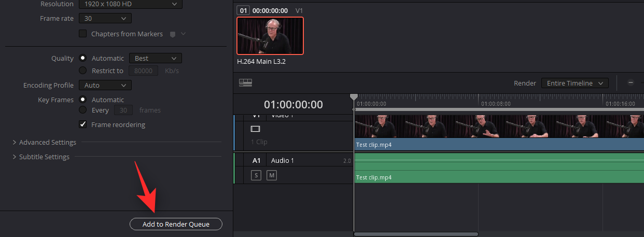Select Every N frames radio button

(82, 110)
